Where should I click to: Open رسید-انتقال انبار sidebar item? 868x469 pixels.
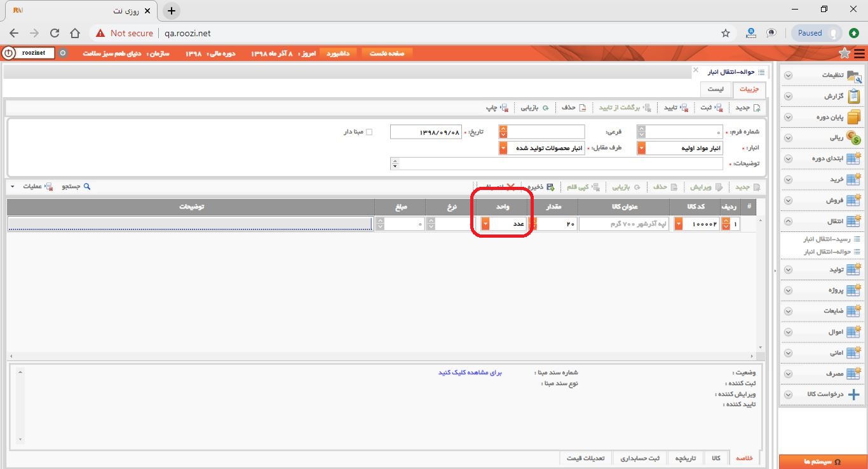tap(827, 239)
